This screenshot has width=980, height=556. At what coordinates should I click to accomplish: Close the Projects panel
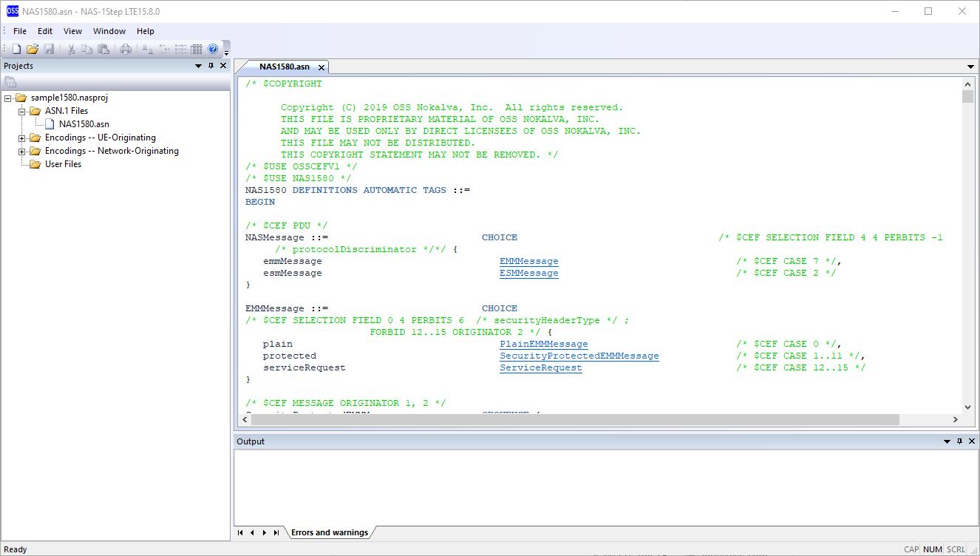click(x=223, y=66)
